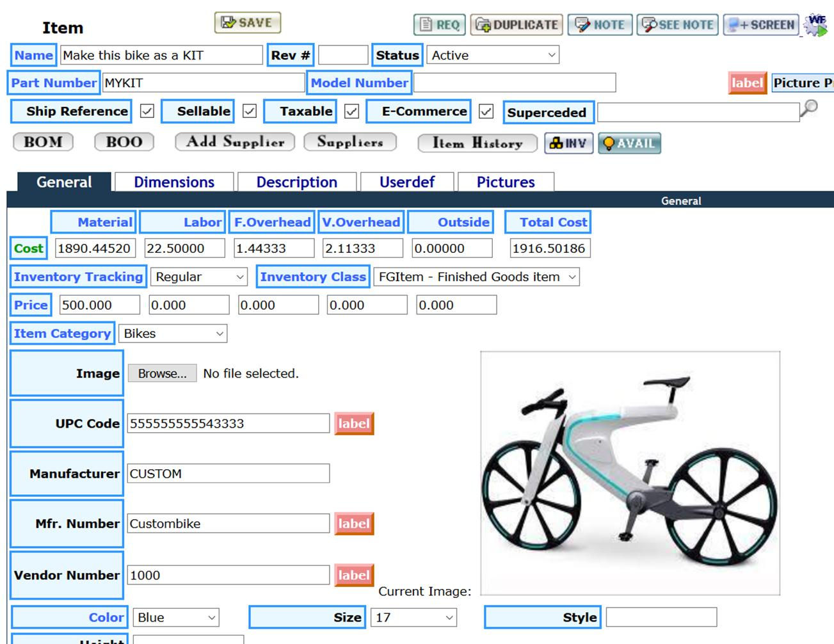Uncheck the Ship Reference checkbox

(147, 111)
